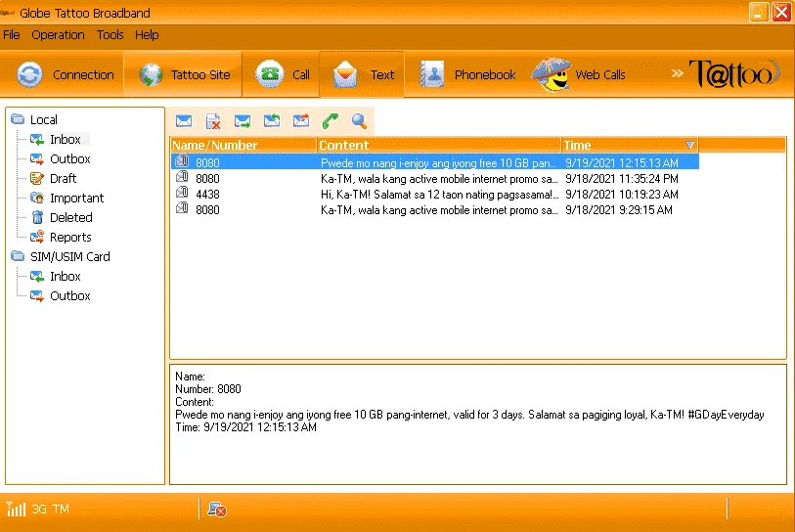795x532 pixels.
Task: Click the send message toolbar icon
Action: (x=243, y=121)
